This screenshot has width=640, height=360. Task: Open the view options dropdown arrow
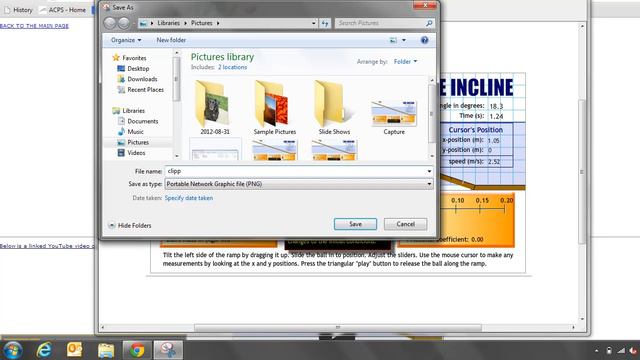point(404,40)
